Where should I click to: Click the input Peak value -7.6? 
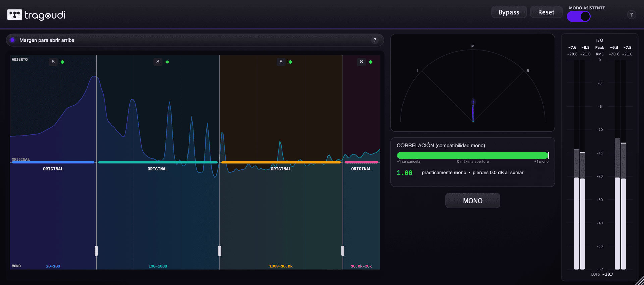pos(572,48)
